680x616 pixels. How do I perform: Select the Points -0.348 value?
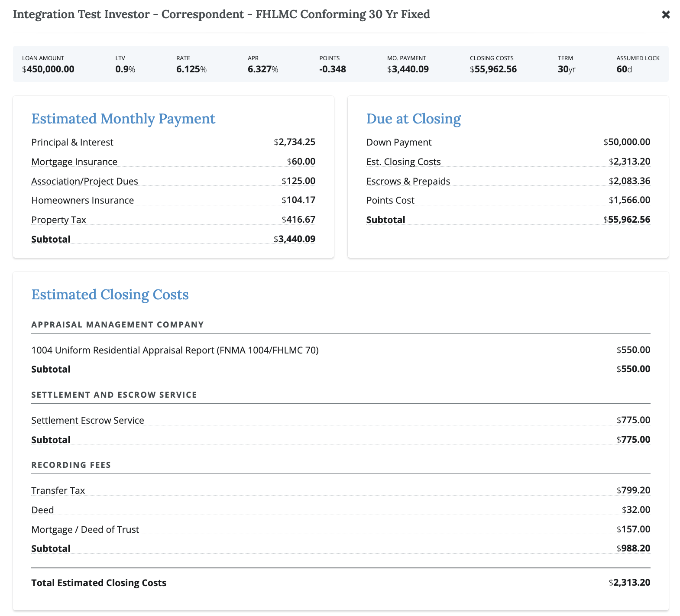[x=332, y=69]
